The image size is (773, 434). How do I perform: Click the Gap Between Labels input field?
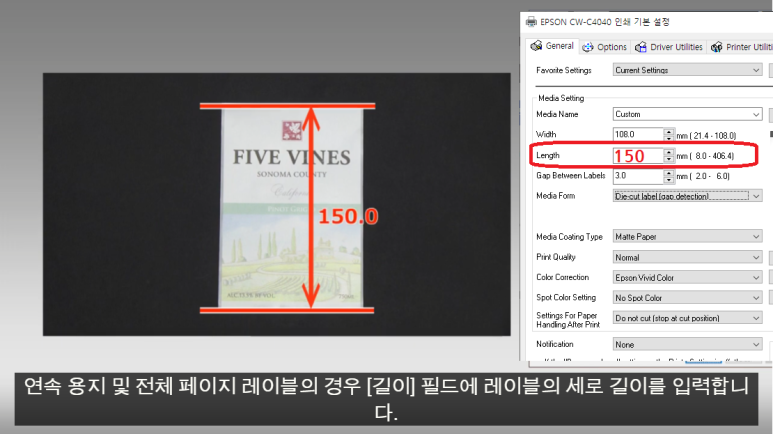pos(638,176)
